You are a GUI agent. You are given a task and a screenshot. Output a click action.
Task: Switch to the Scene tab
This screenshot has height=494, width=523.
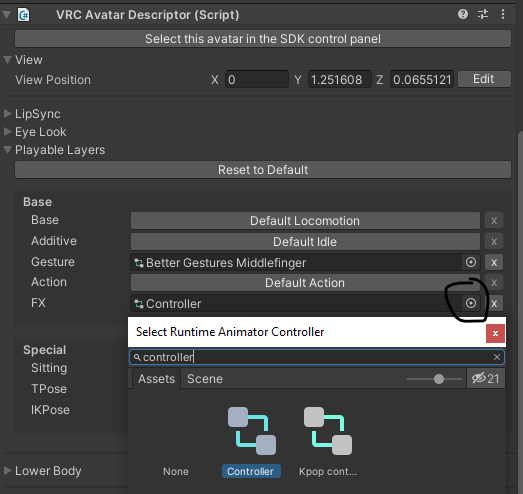(205, 379)
